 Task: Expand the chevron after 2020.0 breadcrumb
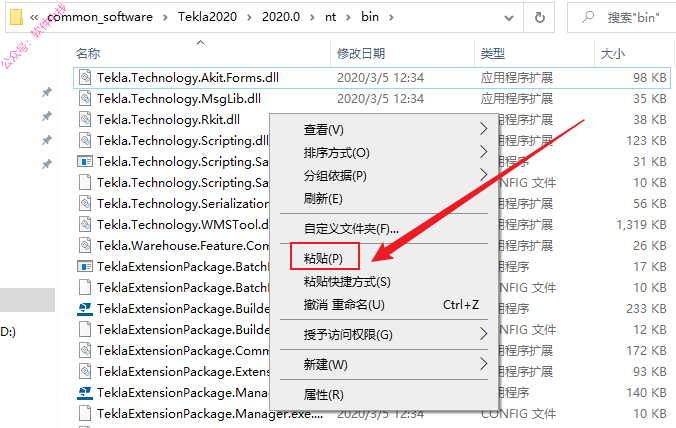312,18
